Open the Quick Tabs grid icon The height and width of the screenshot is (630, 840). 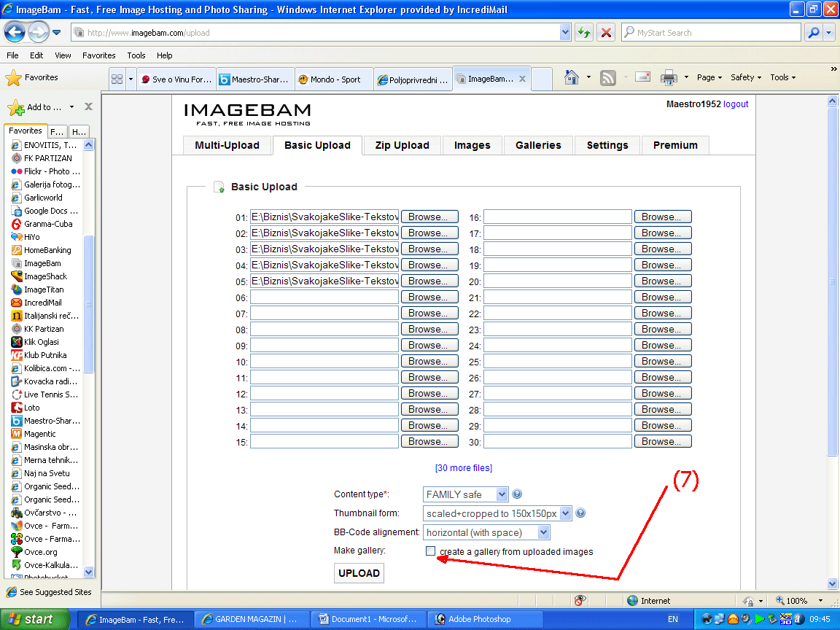coord(117,79)
